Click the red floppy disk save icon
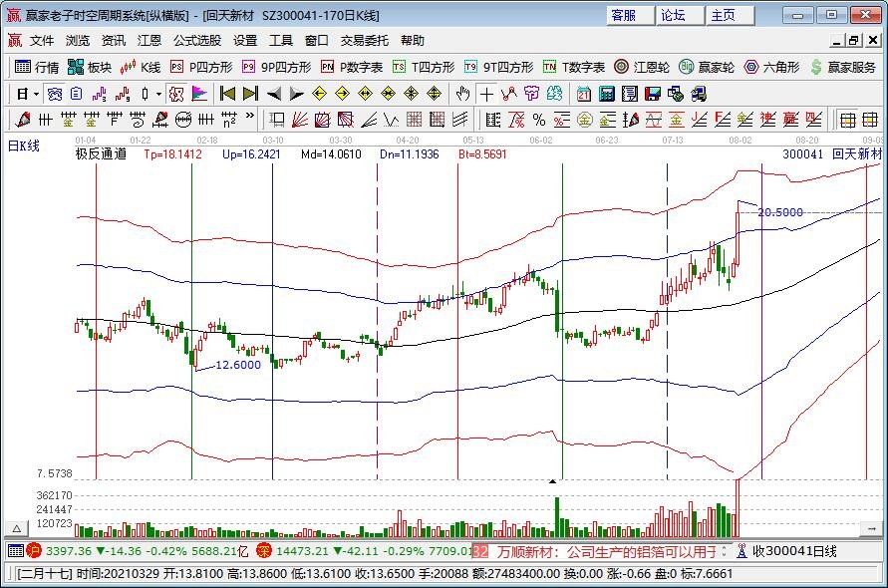This screenshot has height=588, width=888. tap(652, 94)
